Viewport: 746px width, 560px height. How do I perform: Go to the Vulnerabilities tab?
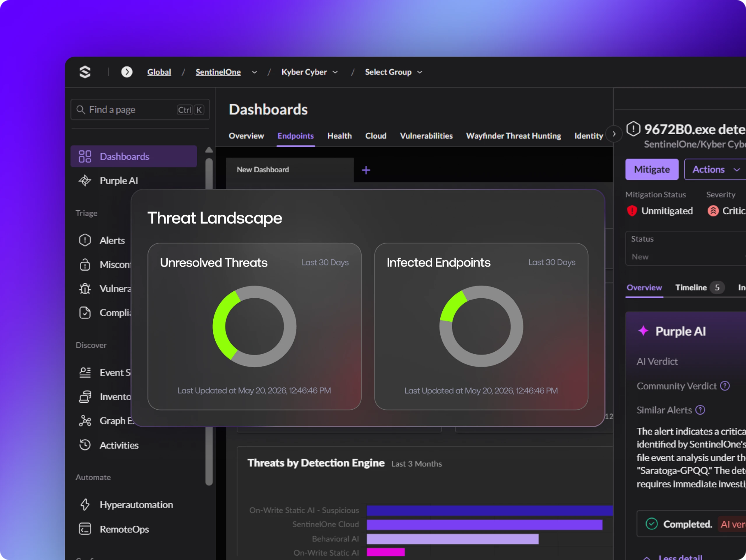click(426, 136)
